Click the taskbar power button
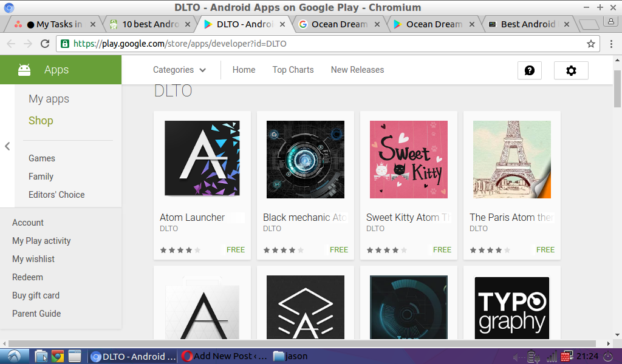 608,357
